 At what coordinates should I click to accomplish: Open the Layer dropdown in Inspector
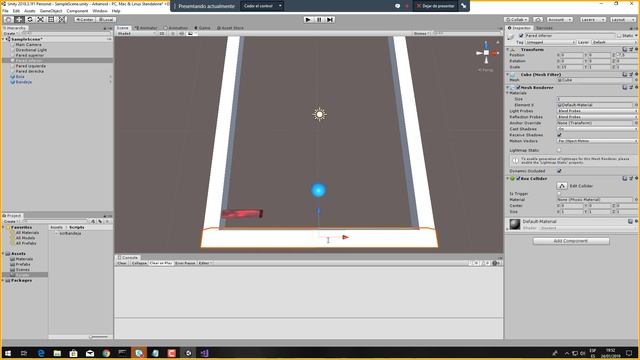614,42
